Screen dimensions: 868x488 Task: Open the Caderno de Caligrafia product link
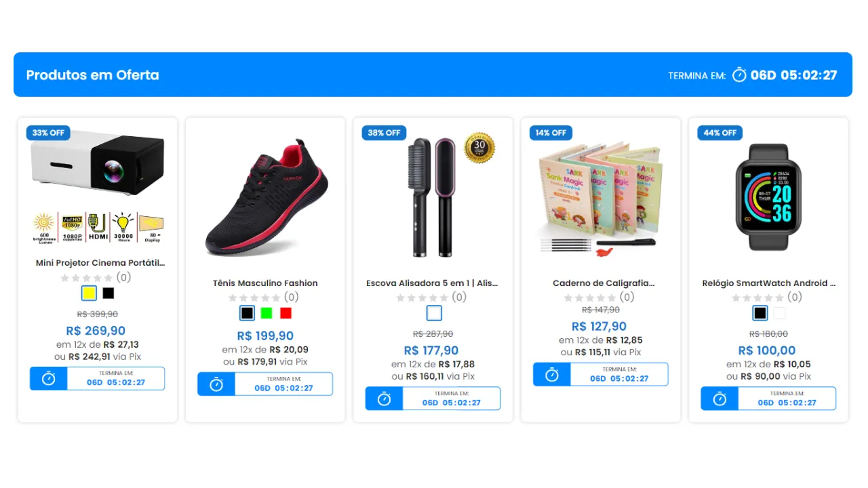pos(604,283)
